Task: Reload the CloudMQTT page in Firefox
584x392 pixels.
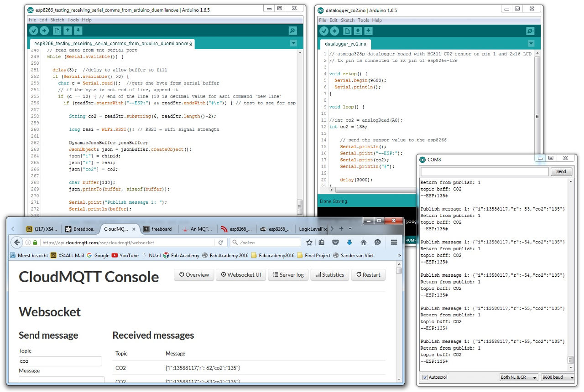Action: point(220,242)
